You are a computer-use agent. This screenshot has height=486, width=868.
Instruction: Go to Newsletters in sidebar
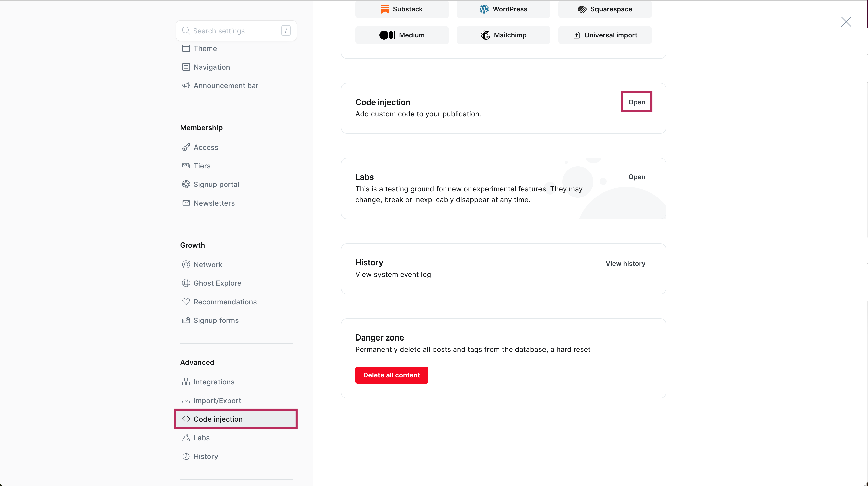pyautogui.click(x=214, y=203)
